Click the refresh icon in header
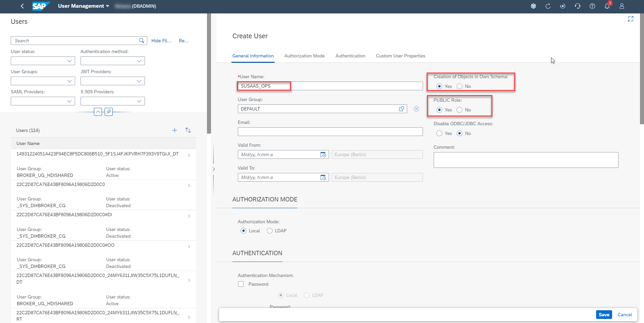This screenshot has width=644, height=323. point(548,6)
